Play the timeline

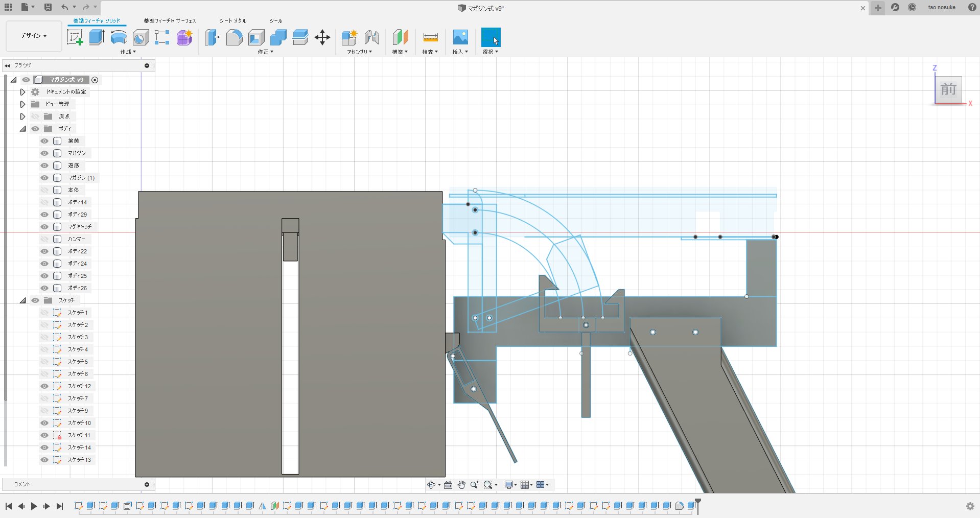tap(34, 506)
